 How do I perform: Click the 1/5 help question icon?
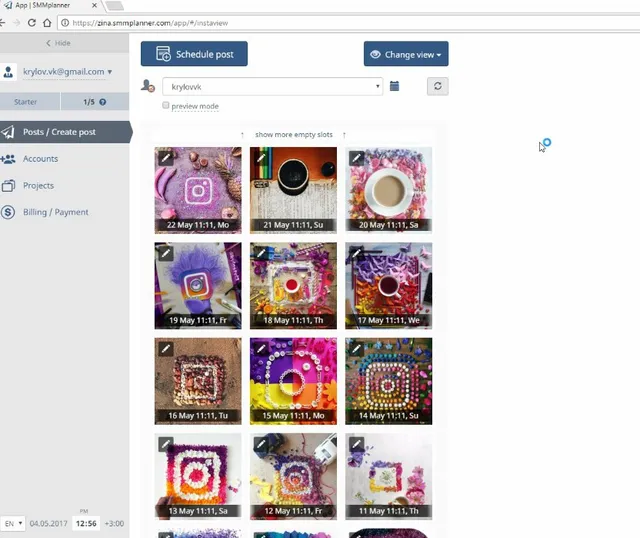pyautogui.click(x=102, y=102)
